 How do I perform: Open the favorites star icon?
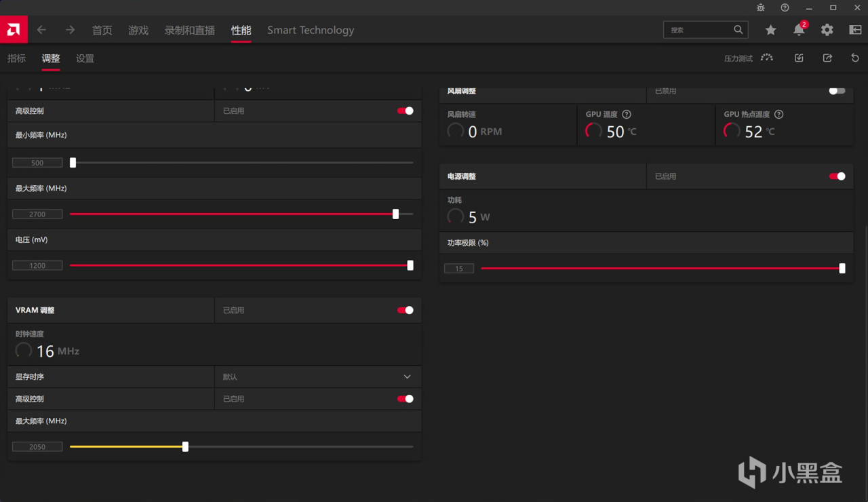pyautogui.click(x=771, y=30)
